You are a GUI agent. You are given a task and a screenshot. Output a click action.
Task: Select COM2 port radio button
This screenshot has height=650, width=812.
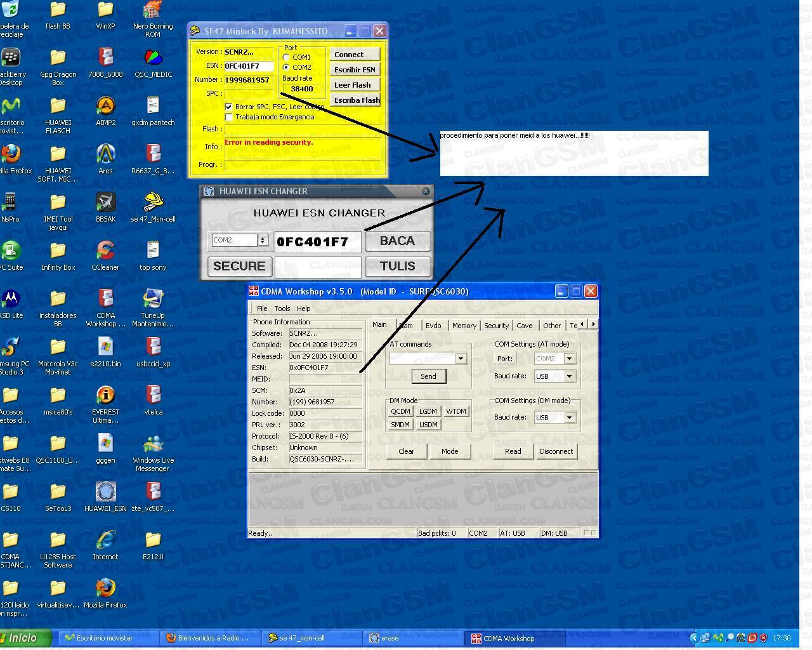click(286, 67)
